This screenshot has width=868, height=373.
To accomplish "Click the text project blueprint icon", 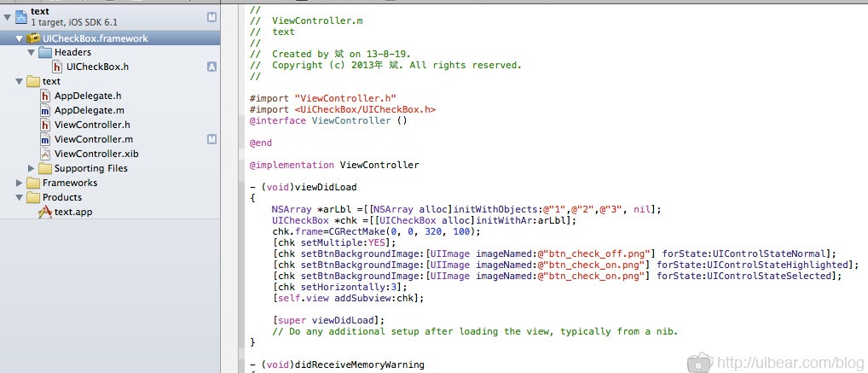I will (21, 16).
